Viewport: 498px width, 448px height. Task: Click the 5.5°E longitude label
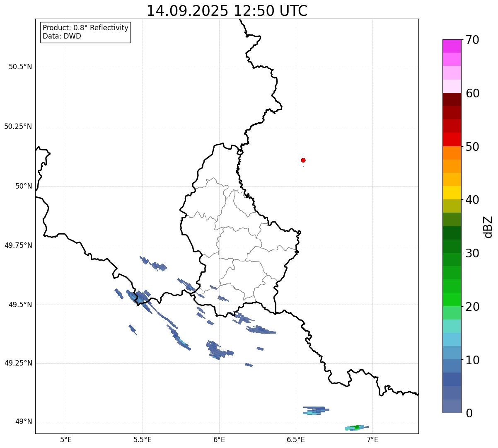point(143,439)
